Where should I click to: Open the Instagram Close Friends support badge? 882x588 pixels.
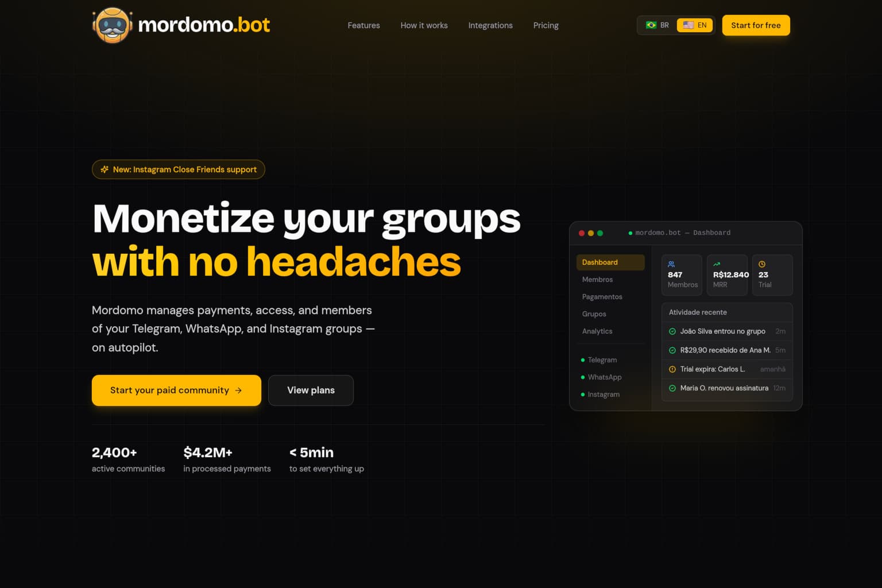(x=178, y=169)
